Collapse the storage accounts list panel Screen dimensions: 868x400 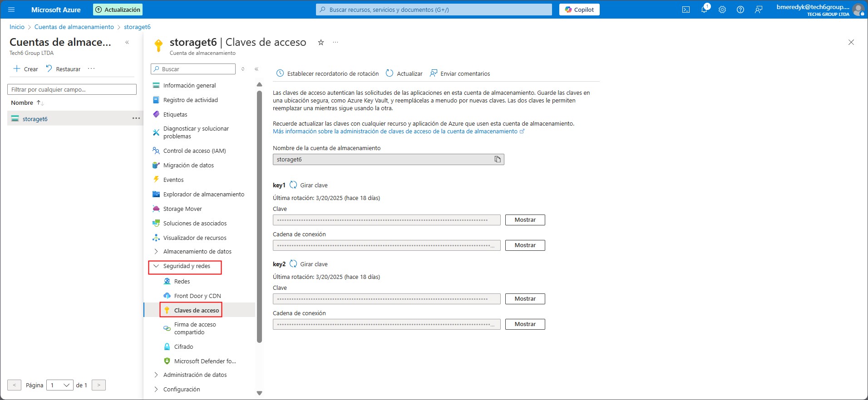tap(127, 42)
